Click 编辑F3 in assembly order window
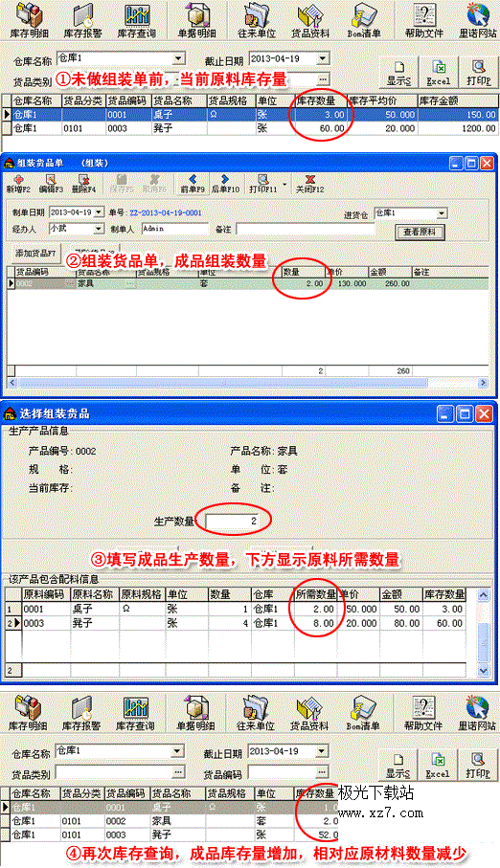Image resolution: width=500 pixels, height=868 pixels. [x=51, y=183]
